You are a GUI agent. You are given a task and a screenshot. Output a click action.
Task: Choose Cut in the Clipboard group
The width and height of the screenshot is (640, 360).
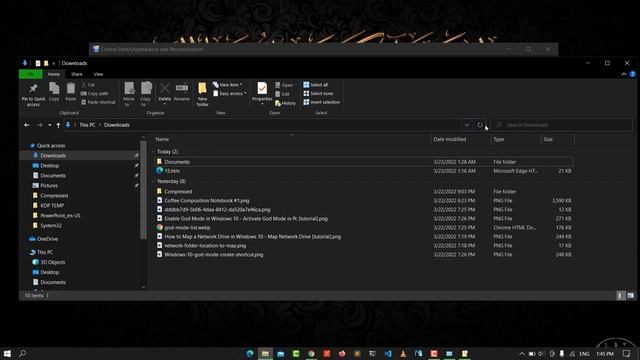click(x=88, y=84)
